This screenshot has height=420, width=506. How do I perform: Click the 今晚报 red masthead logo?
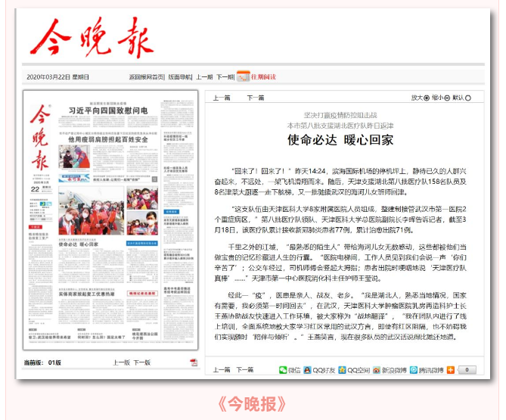click(92, 38)
